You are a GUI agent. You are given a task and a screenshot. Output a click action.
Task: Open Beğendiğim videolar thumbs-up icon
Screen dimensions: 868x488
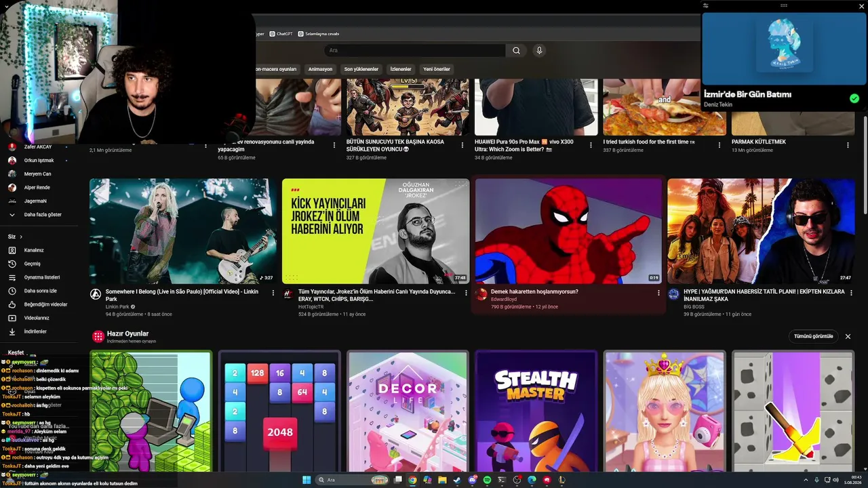[x=12, y=304]
